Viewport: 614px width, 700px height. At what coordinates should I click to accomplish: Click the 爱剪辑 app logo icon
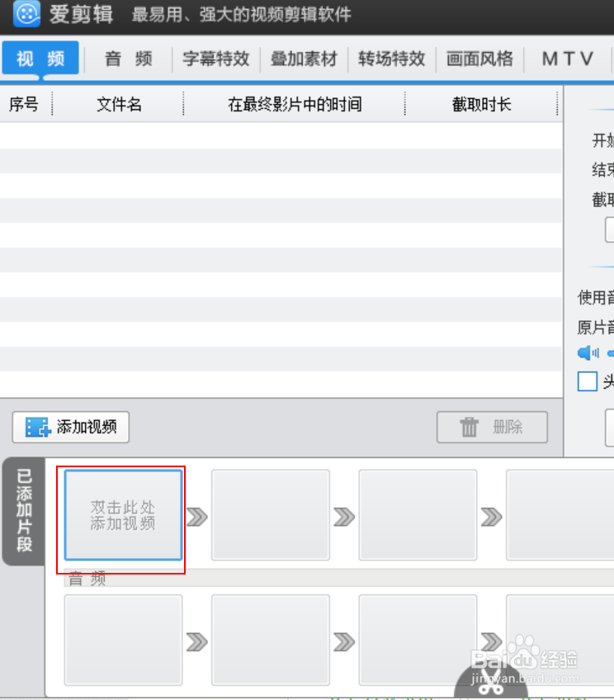26,13
